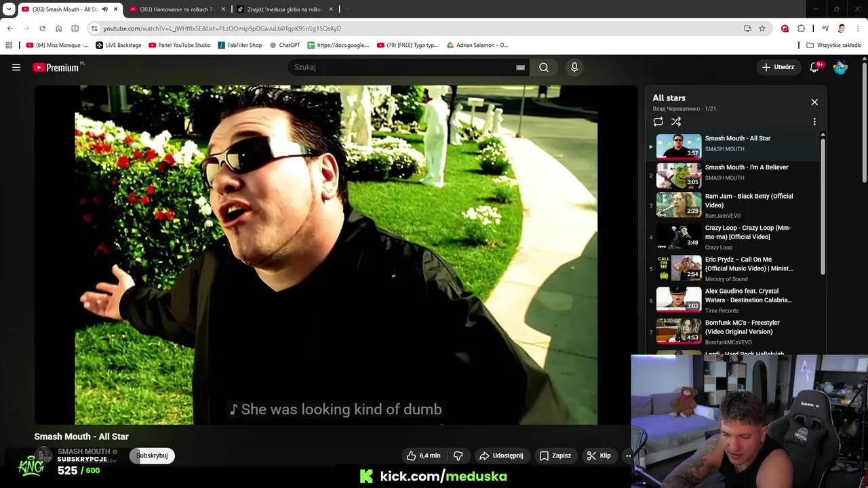Click the page vertical scrollbar
The image size is (868, 488).
[865, 122]
